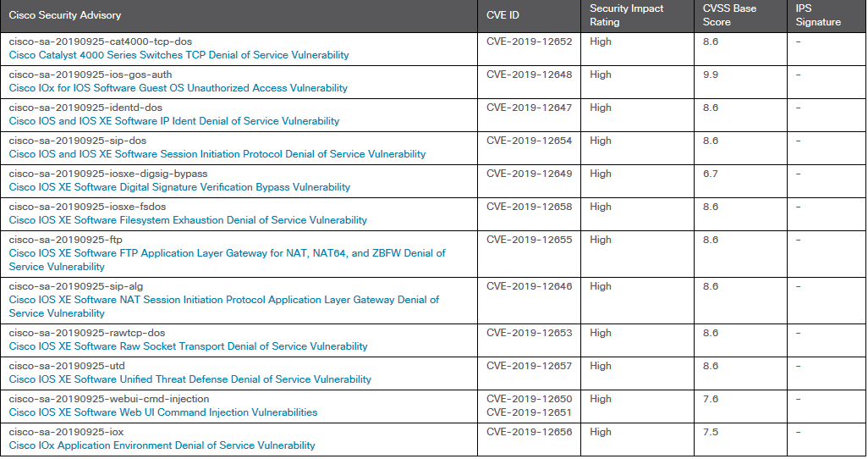Viewport: 868px width, 459px height.
Task: Open Session Initiation Protocol Denial of Service advisory
Action: coord(217,154)
